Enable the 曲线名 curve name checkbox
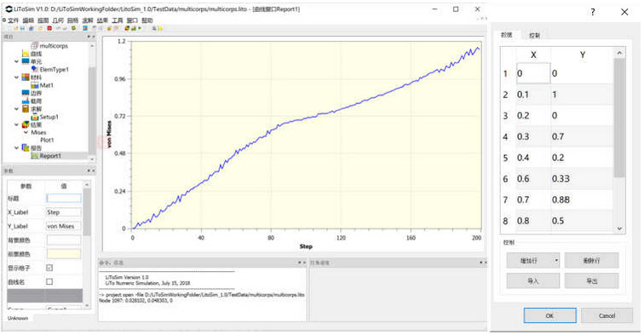The height and width of the screenshot is (335, 644). tap(49, 281)
